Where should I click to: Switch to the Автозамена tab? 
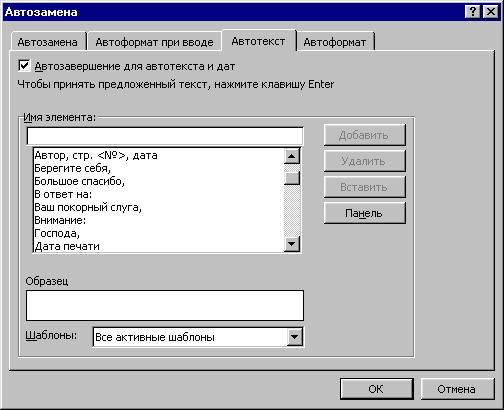coord(48,42)
